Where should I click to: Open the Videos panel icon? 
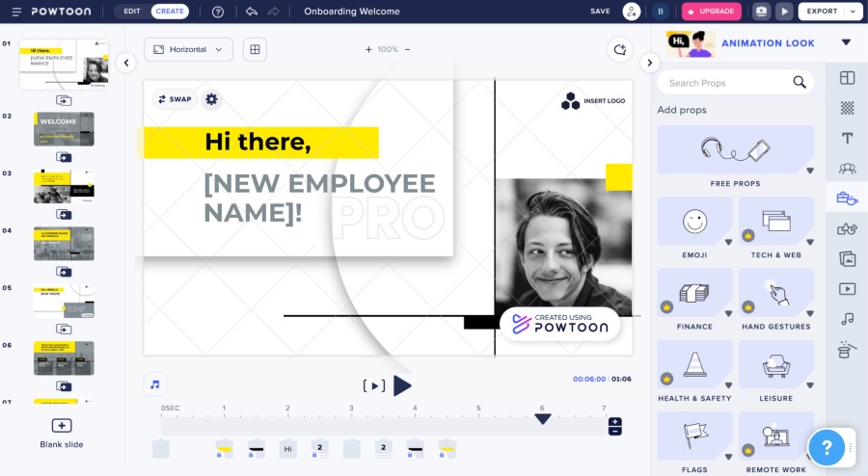pos(848,288)
